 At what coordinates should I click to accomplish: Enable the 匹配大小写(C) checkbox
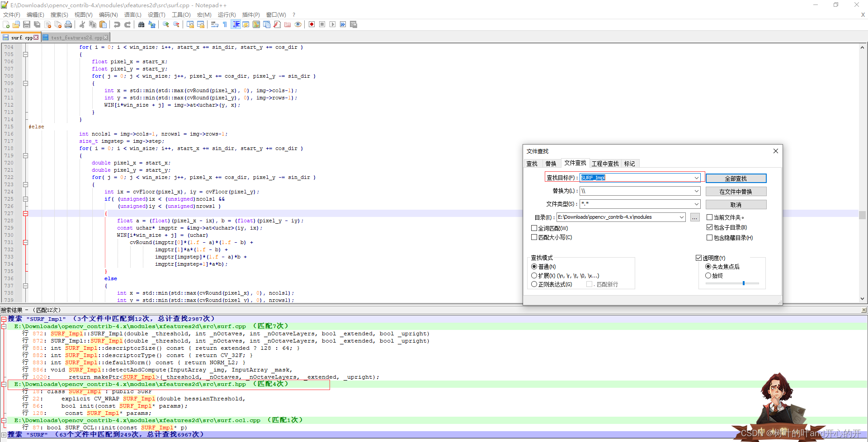pyautogui.click(x=534, y=237)
